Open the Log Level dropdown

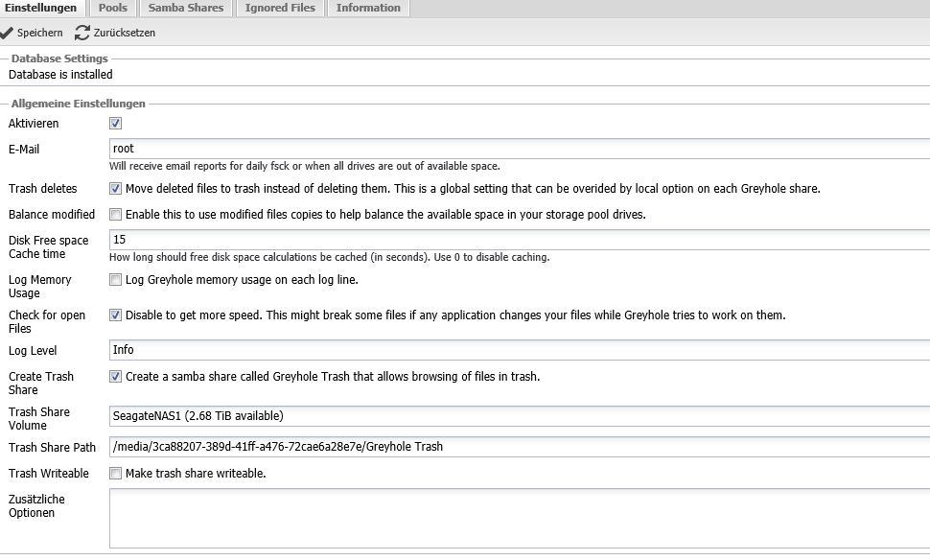(519, 351)
